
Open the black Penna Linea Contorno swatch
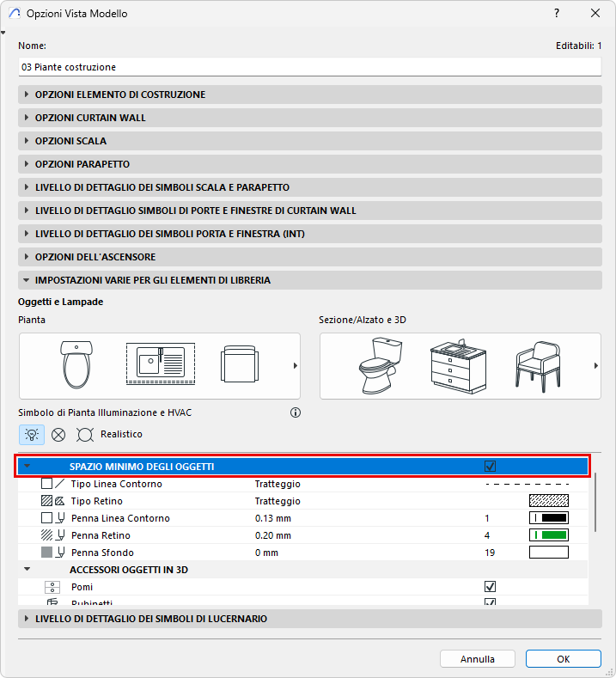pos(549,518)
